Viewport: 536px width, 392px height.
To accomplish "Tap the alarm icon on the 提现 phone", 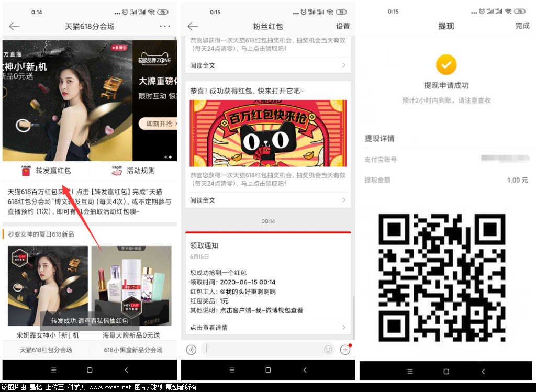I will click(x=482, y=12).
